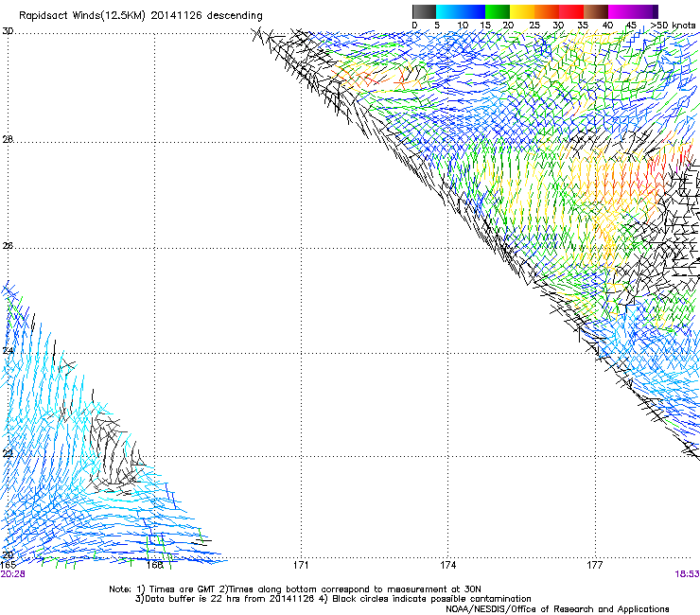Click the legend label '35'
Viewport: 700px width, 615px height.
[583, 26]
